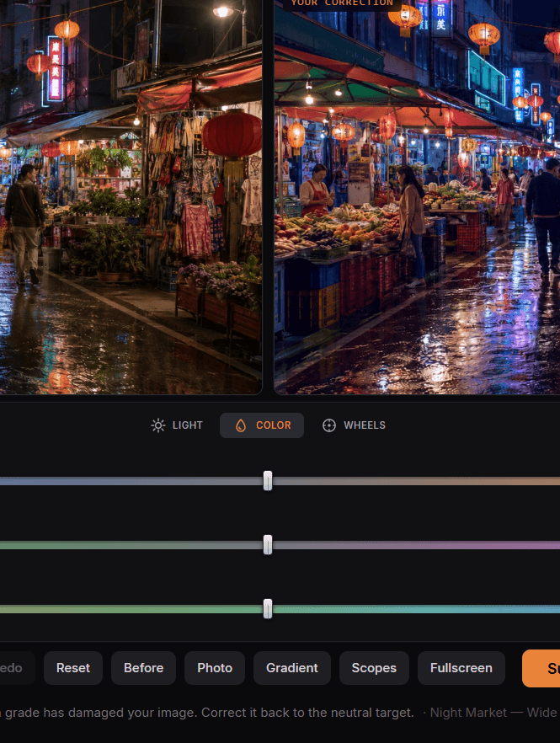The width and height of the screenshot is (560, 743).
Task: Open the WHEELS tab
Action: 354,425
